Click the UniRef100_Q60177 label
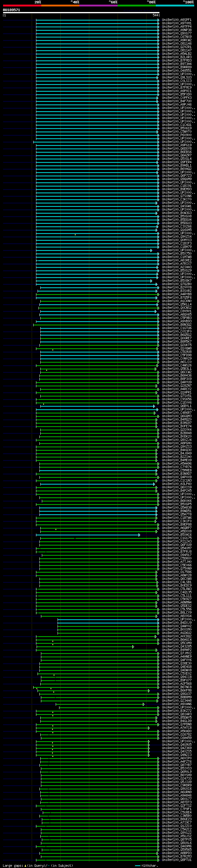197x868 pixels. pos(176,799)
